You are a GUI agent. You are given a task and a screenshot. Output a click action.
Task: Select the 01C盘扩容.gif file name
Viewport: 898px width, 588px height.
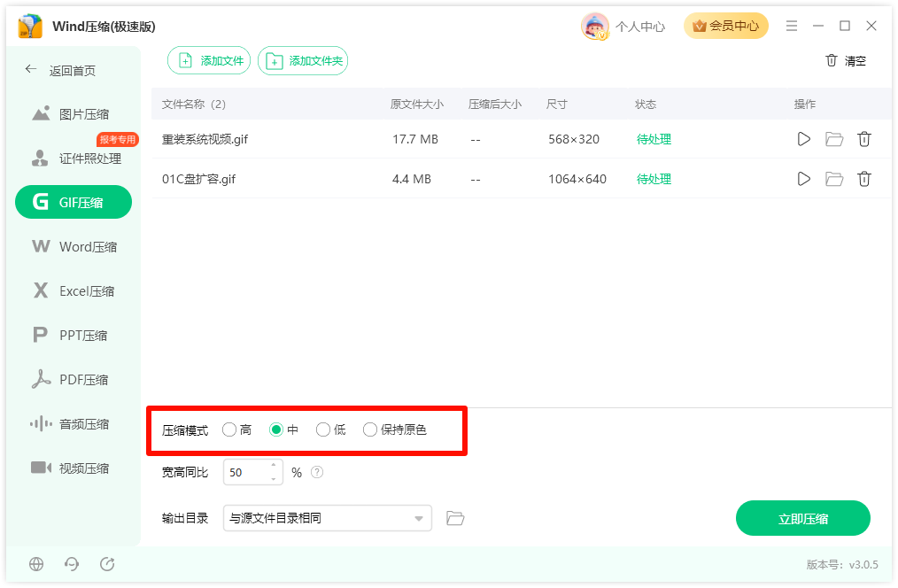(x=198, y=179)
